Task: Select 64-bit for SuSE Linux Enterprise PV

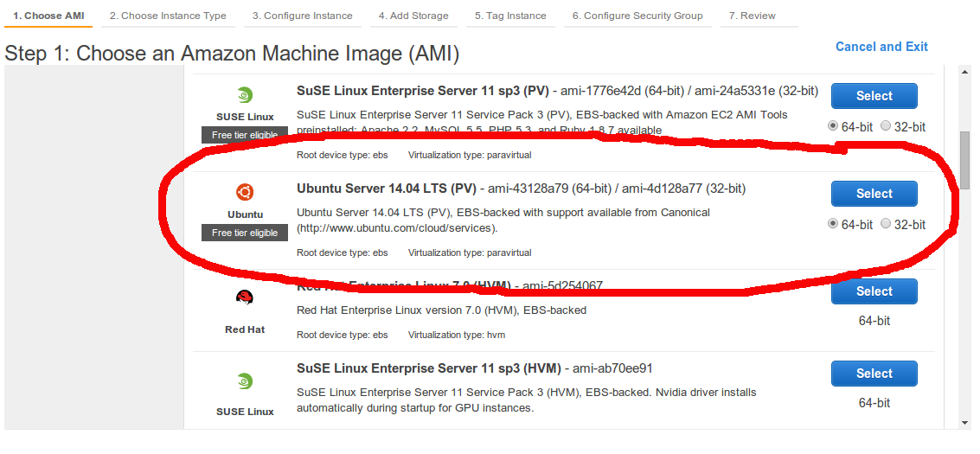Action: click(x=833, y=126)
